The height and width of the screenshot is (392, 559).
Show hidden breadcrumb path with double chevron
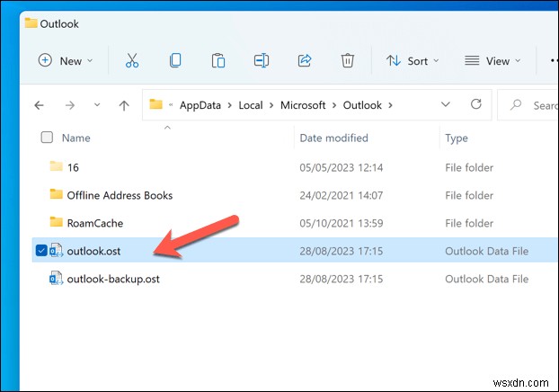(171, 105)
